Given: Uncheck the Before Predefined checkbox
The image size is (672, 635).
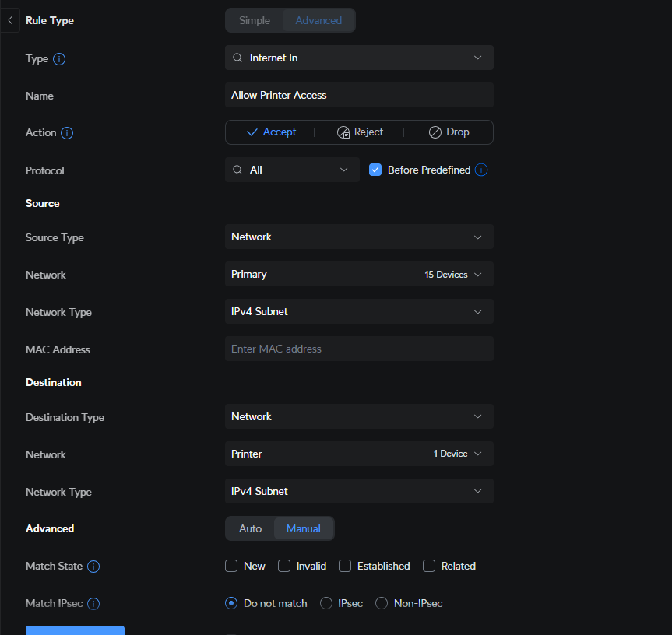Looking at the screenshot, I should [375, 170].
